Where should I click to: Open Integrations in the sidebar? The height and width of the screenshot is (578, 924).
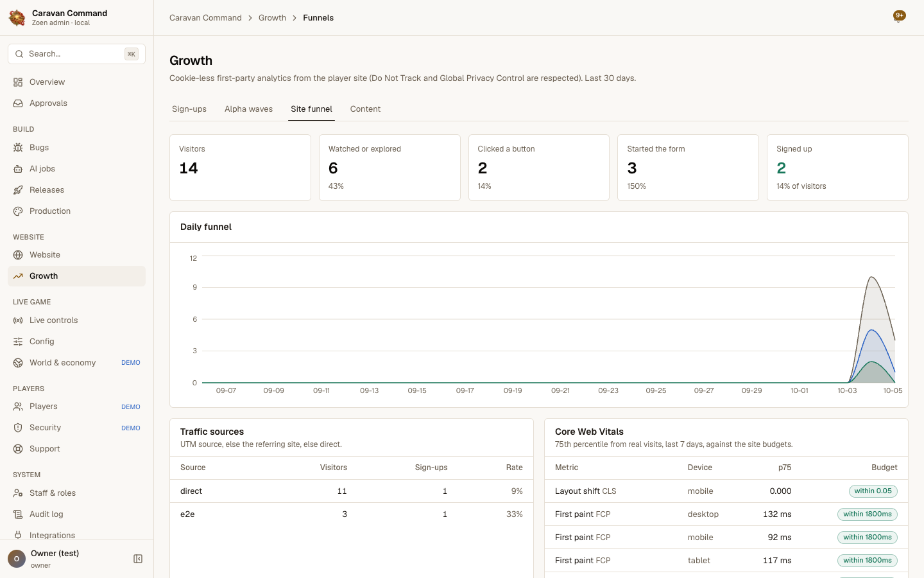coord(77,535)
